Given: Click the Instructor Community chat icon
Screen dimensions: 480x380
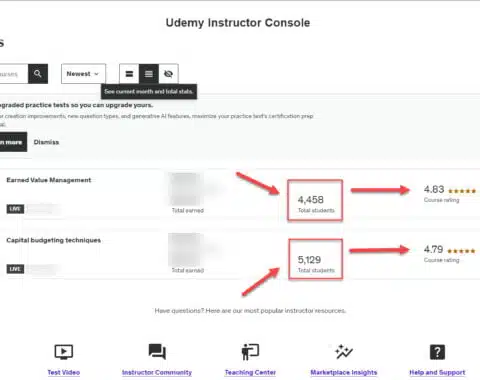Looking at the screenshot, I should click(x=157, y=352).
